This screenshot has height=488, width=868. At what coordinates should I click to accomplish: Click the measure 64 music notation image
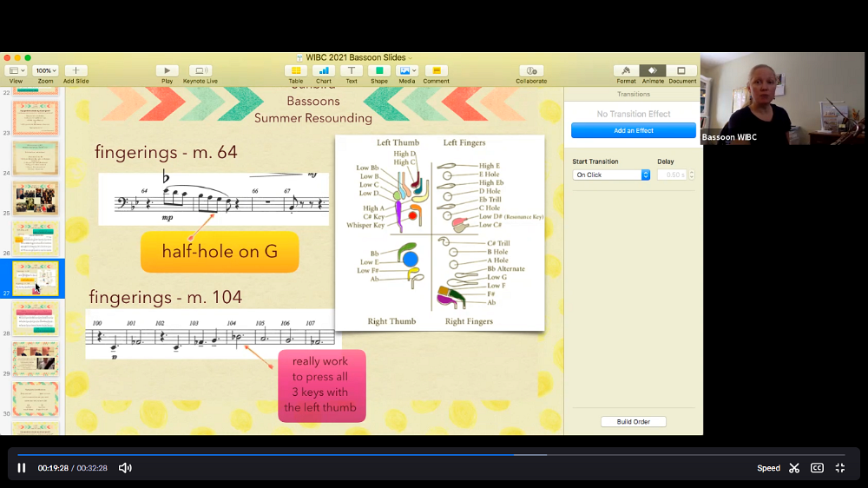[x=214, y=199]
